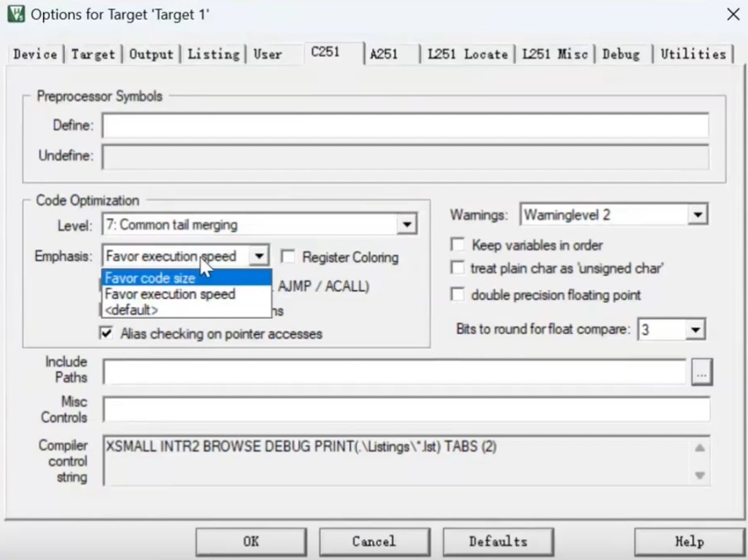Enable Register Coloring checkbox

[288, 258]
